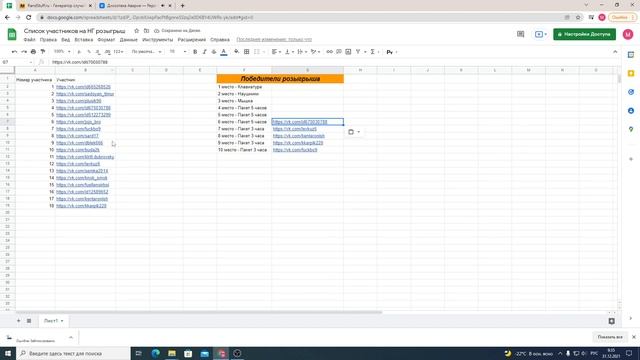Open the input tools Ру button
The width and height of the screenshot is (640, 360).
(391, 52)
